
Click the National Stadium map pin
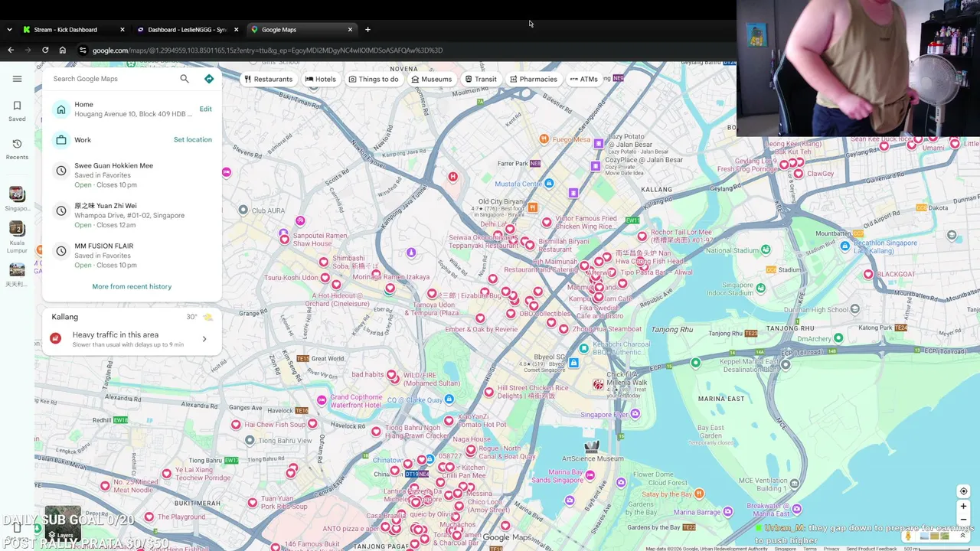click(x=766, y=249)
